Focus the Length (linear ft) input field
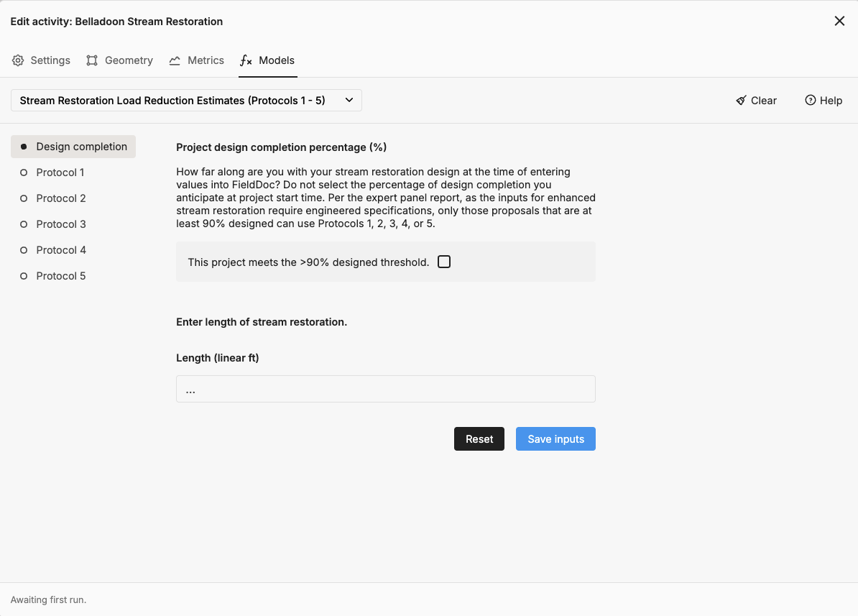Image resolution: width=858 pixels, height=616 pixels. (x=385, y=390)
